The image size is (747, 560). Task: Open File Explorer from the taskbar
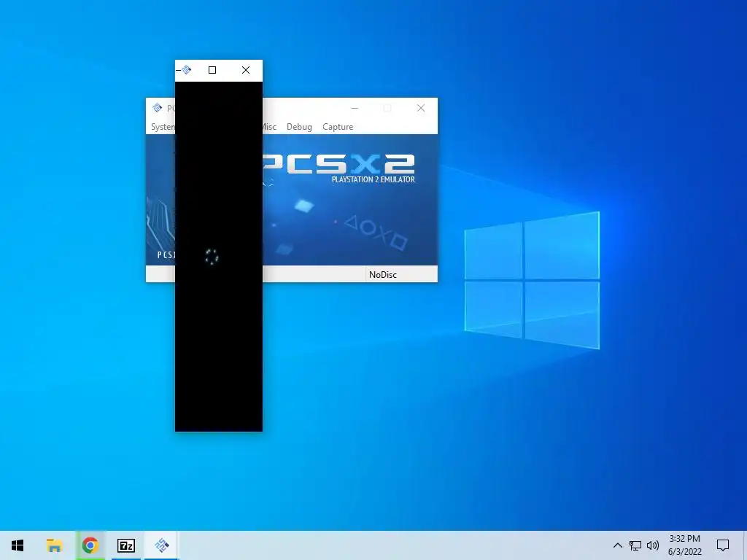point(54,545)
